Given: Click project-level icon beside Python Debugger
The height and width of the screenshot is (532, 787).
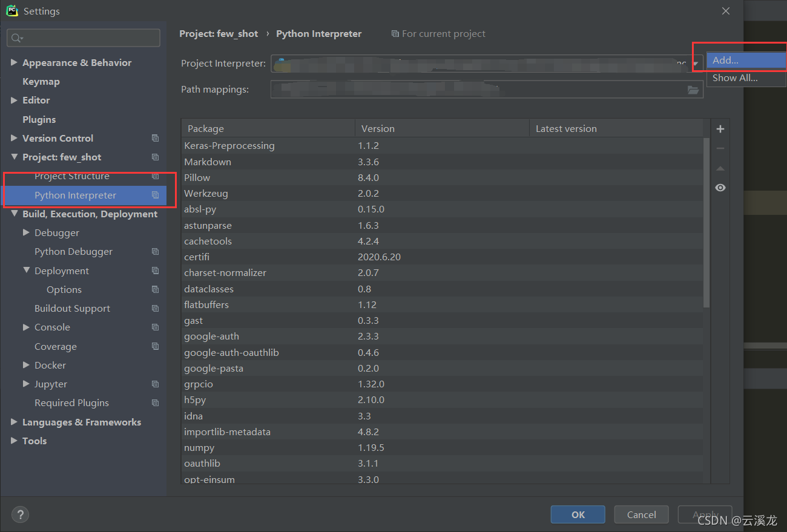Looking at the screenshot, I should pyautogui.click(x=155, y=251).
